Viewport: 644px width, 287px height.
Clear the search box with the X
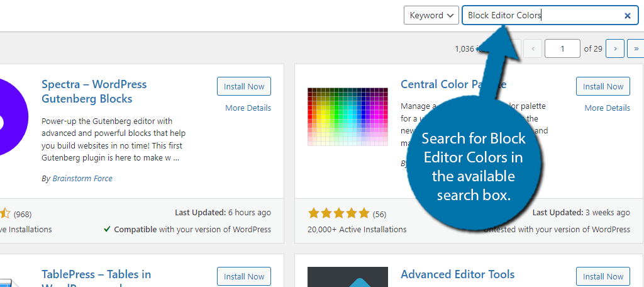click(627, 16)
